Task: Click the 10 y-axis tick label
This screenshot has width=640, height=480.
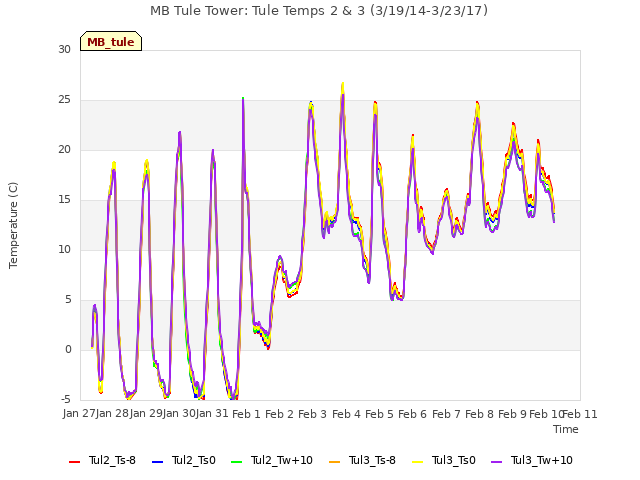Action: tap(64, 249)
